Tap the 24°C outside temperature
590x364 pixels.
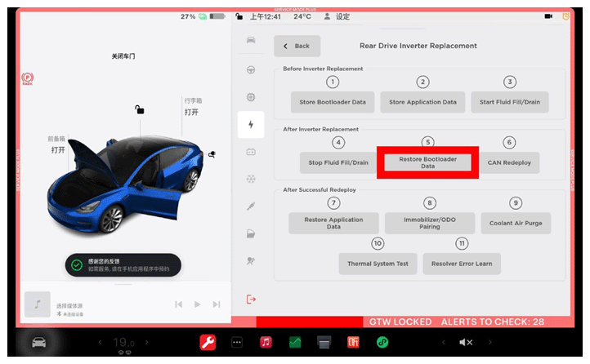point(302,16)
